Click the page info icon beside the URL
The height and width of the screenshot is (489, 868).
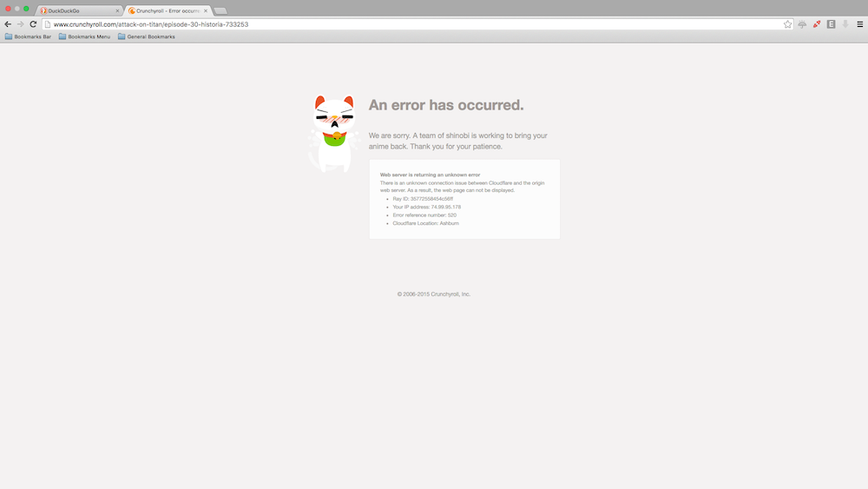click(x=48, y=24)
